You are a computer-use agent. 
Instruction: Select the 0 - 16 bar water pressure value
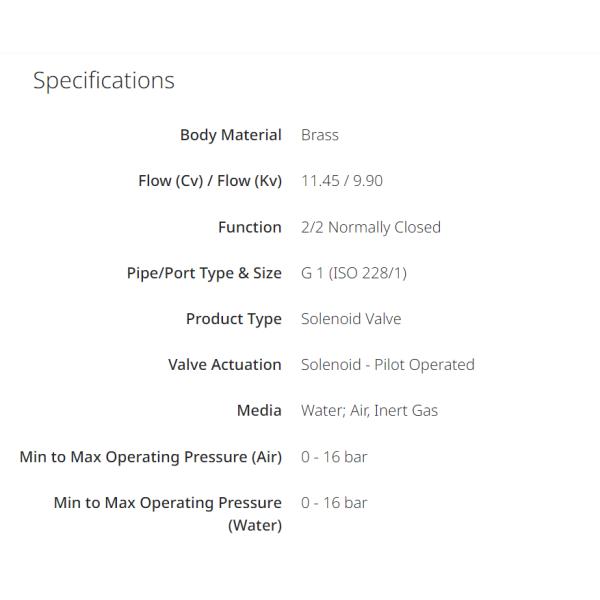point(334,503)
